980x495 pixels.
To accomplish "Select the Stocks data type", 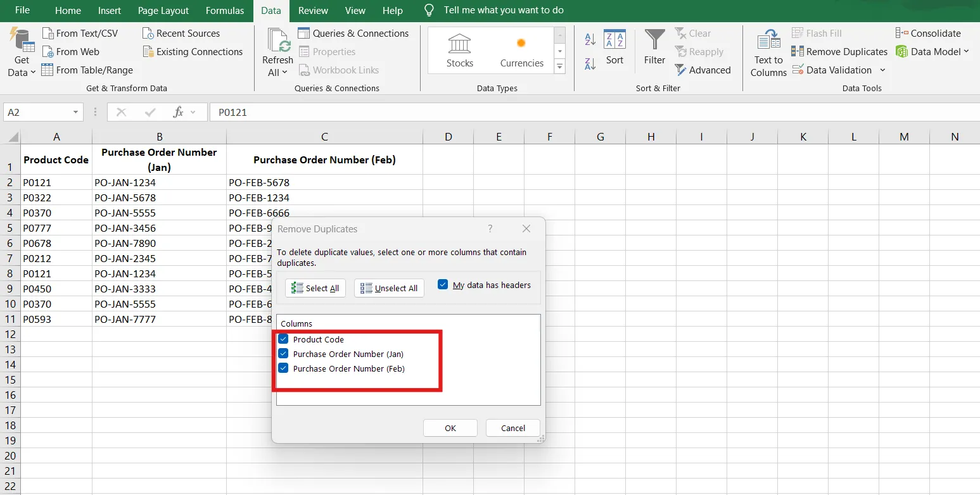I will point(460,51).
